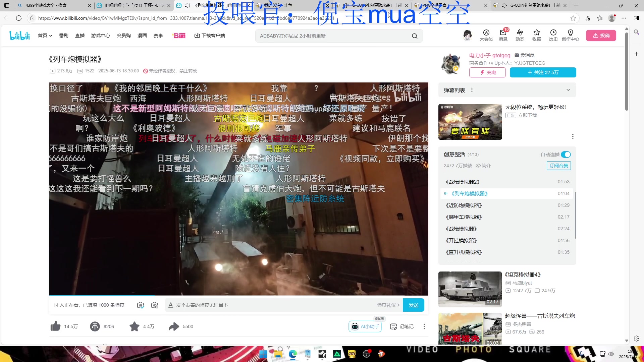Follow uploader with 关注 32.5万 button

coord(543,72)
